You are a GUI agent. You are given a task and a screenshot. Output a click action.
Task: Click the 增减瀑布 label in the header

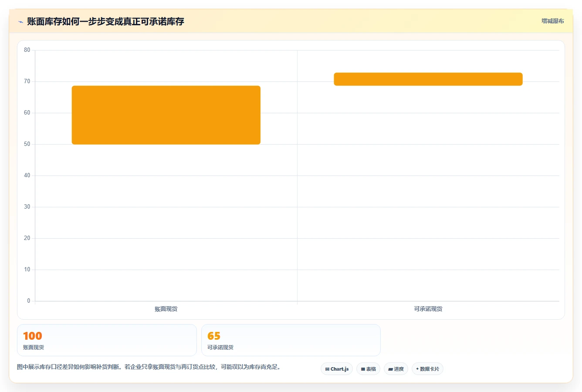pos(552,21)
